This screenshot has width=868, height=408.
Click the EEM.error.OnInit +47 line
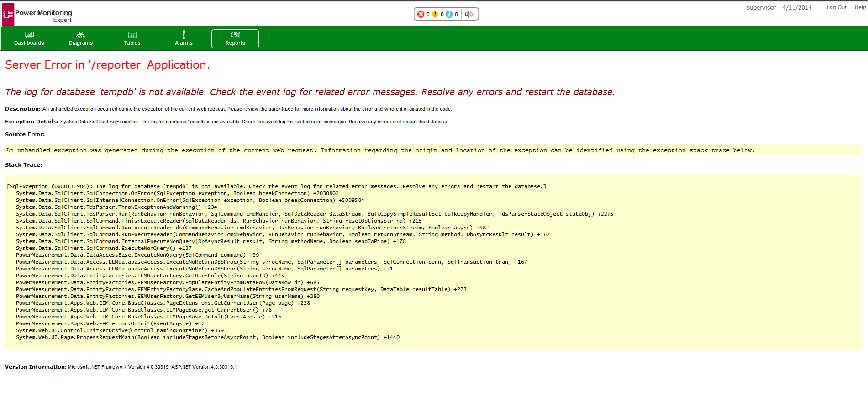point(110,323)
